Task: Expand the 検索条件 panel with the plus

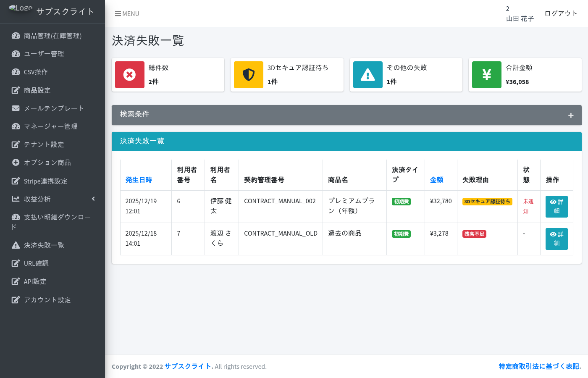Action: tap(571, 115)
